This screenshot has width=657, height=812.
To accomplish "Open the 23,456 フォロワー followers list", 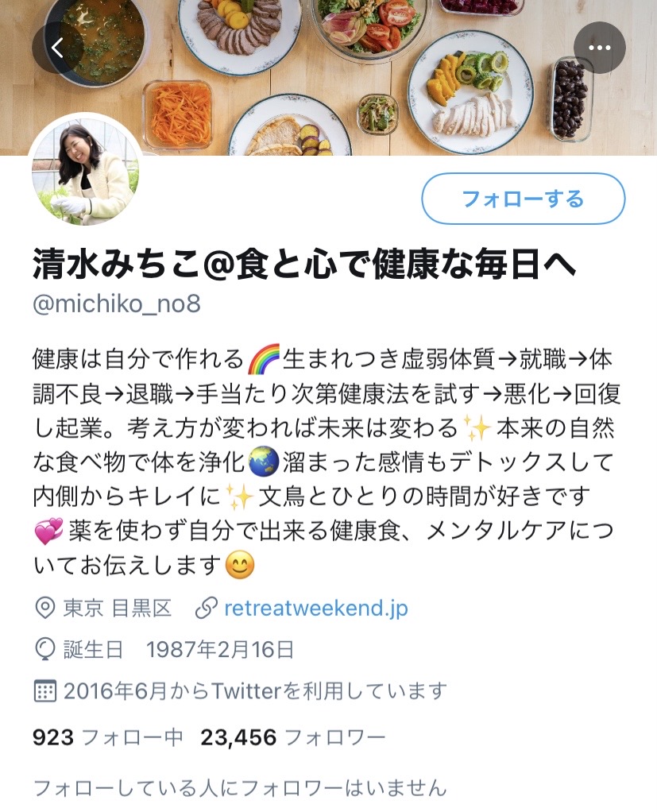I will [293, 737].
